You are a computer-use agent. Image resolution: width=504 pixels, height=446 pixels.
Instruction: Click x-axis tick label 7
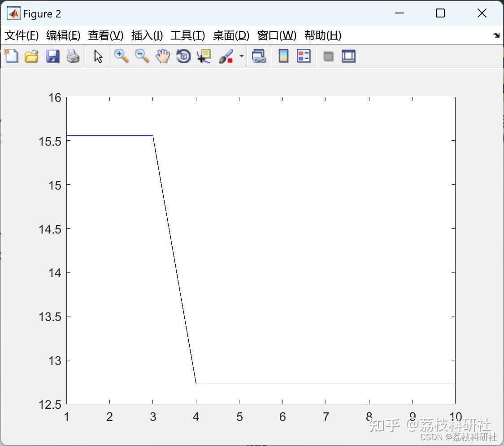(x=326, y=417)
